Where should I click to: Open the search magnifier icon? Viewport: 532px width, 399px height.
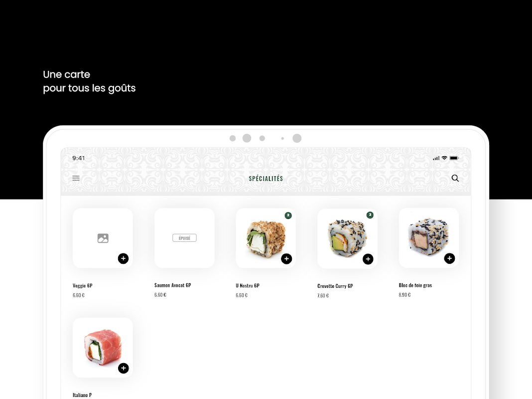455,178
